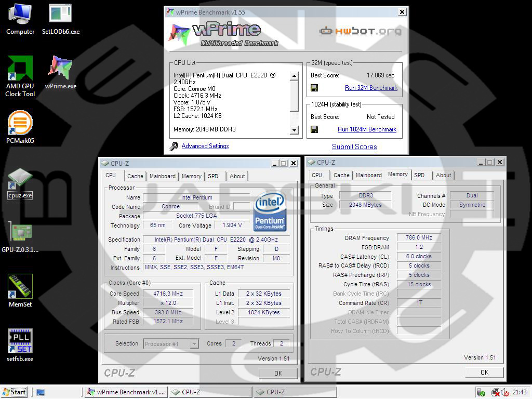532x399 pixels.
Task: Select the GPU-Z desktop icon
Action: [20, 237]
